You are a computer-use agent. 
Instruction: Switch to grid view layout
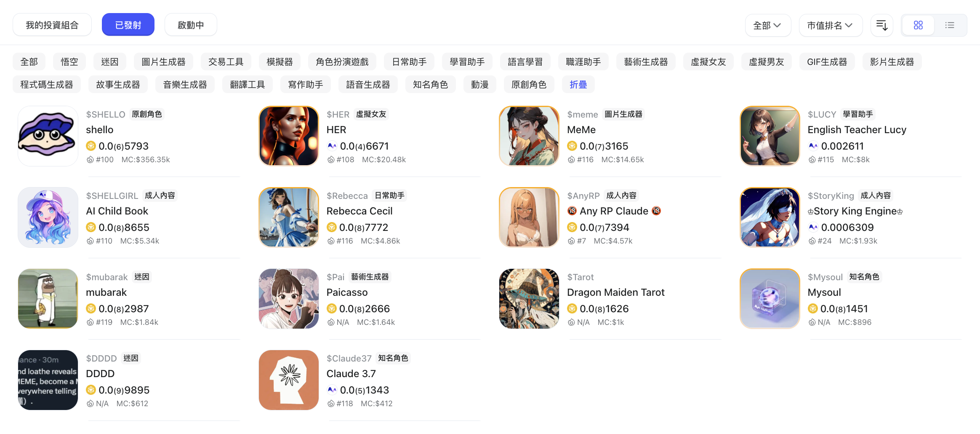pos(918,25)
